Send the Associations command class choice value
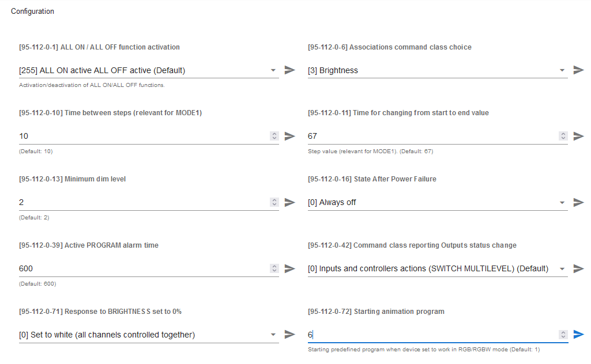 click(x=578, y=70)
